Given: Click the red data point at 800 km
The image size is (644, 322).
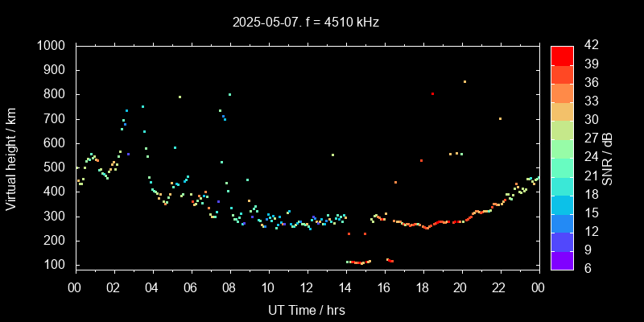Looking at the screenshot, I should tap(432, 94).
